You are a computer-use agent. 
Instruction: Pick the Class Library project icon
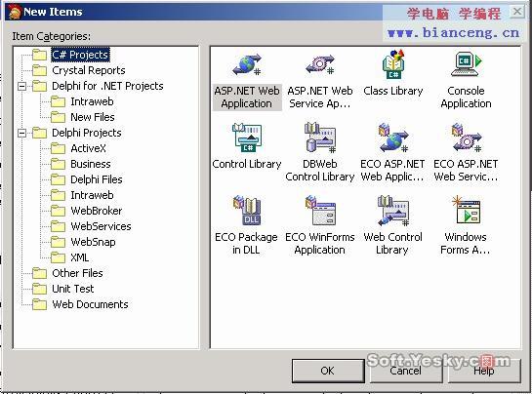[393, 64]
